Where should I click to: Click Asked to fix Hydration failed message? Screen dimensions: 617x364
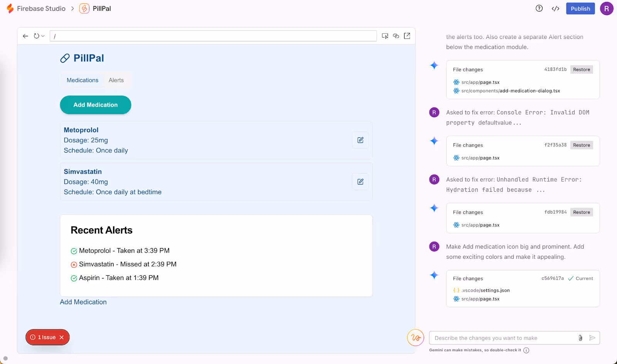(x=514, y=185)
